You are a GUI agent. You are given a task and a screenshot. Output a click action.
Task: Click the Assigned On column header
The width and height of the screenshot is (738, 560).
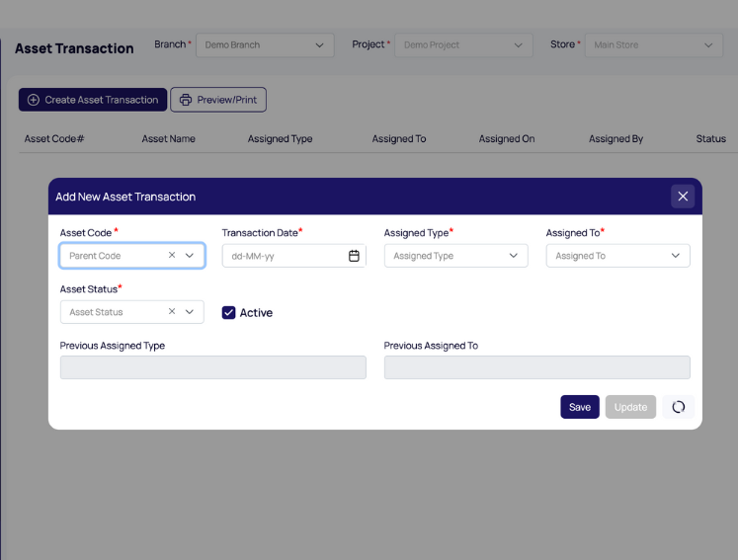(507, 139)
